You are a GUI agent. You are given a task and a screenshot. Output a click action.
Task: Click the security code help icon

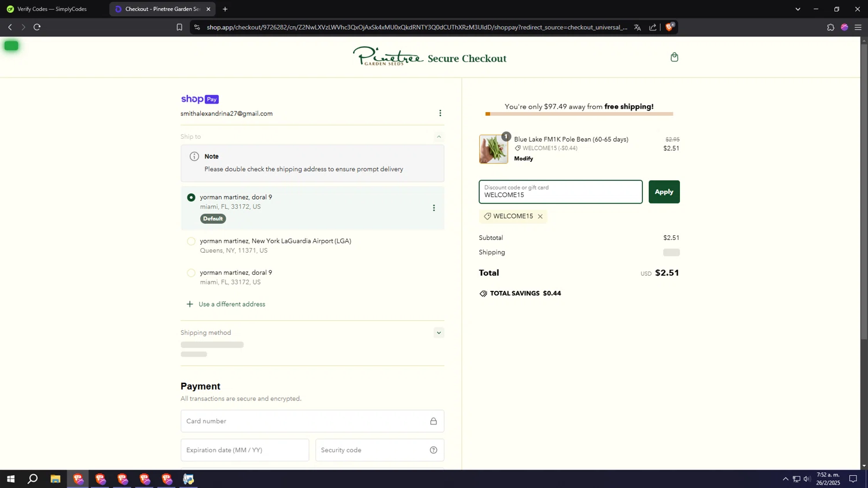(433, 450)
